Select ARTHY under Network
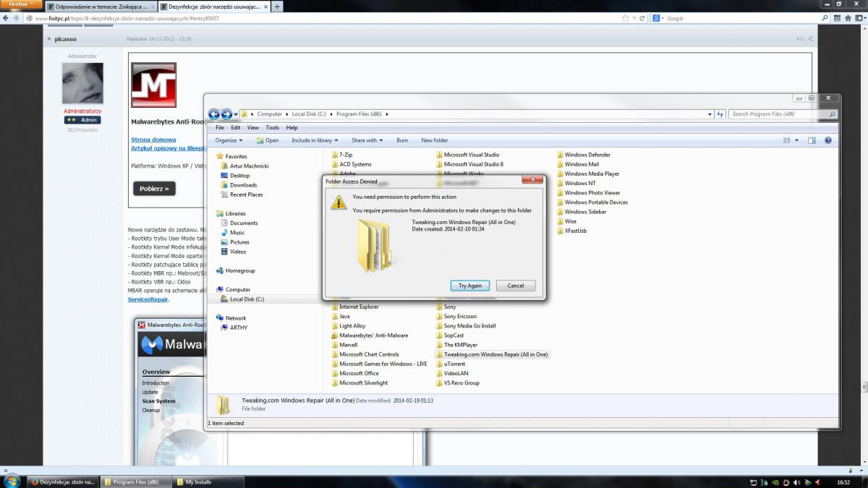 click(238, 328)
